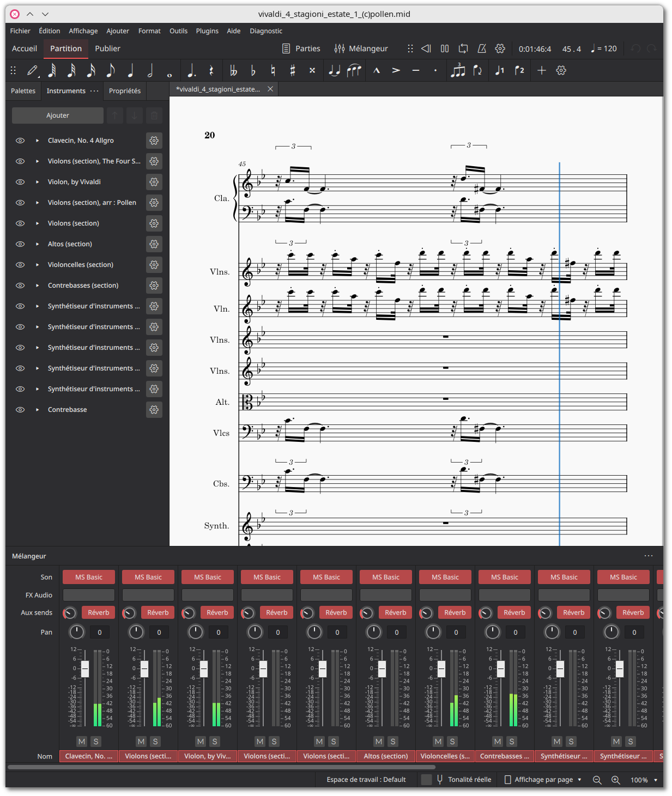
Task: Rewind playback to start
Action: pos(426,48)
